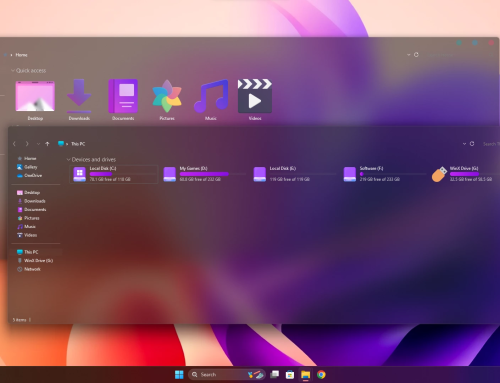The height and width of the screenshot is (383, 500).
Task: Launch Microsoft Store from taskbar
Action: point(290,375)
